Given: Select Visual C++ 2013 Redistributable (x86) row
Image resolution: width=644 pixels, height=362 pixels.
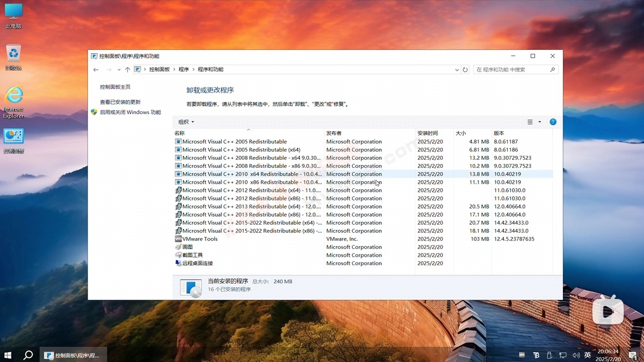Looking at the screenshot, I should coord(363,214).
